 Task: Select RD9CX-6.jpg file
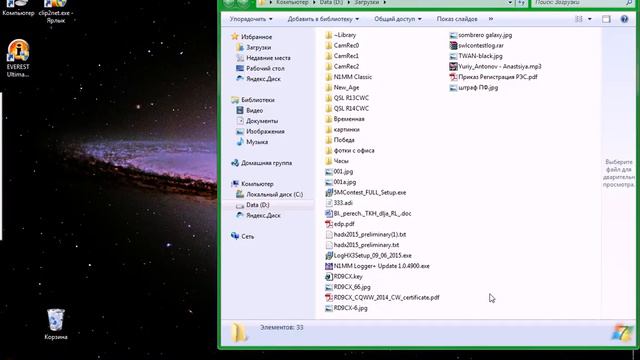(347, 308)
